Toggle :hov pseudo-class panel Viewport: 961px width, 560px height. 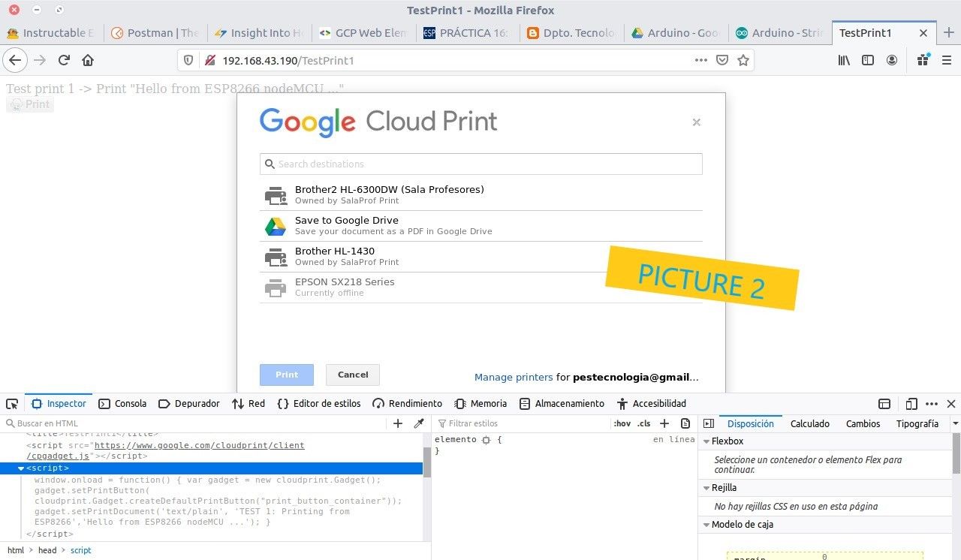point(622,423)
